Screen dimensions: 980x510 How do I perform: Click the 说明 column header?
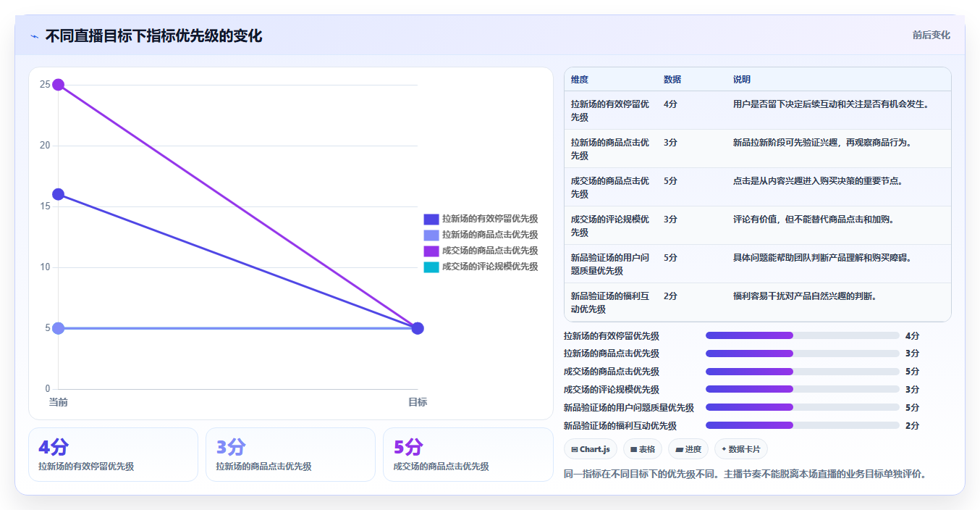742,80
